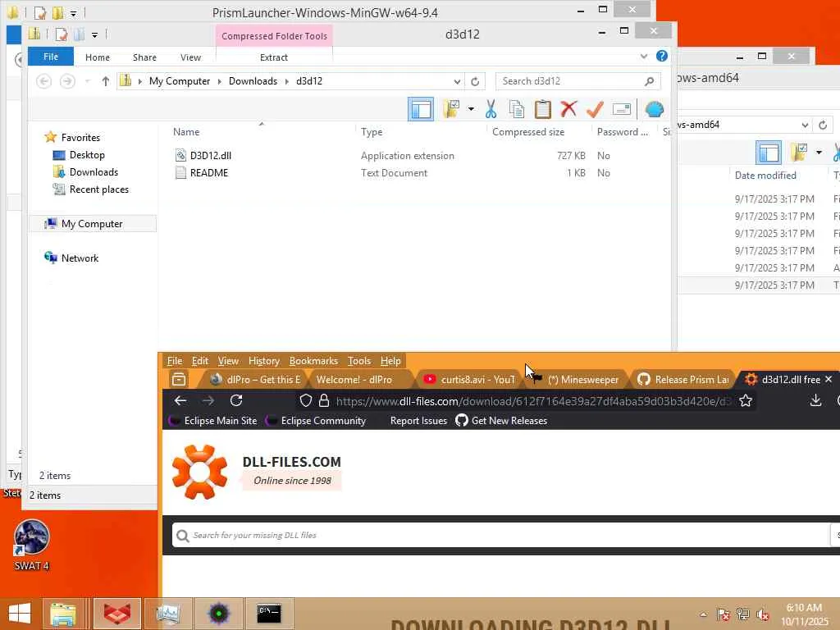
Task: Click the Refresh button beside d3d12 address bar
Action: (x=475, y=81)
